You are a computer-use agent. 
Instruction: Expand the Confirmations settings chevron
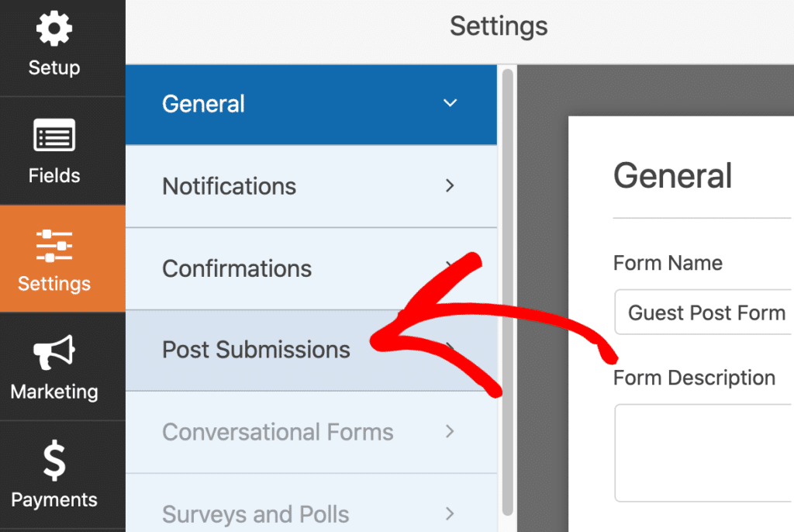[451, 268]
